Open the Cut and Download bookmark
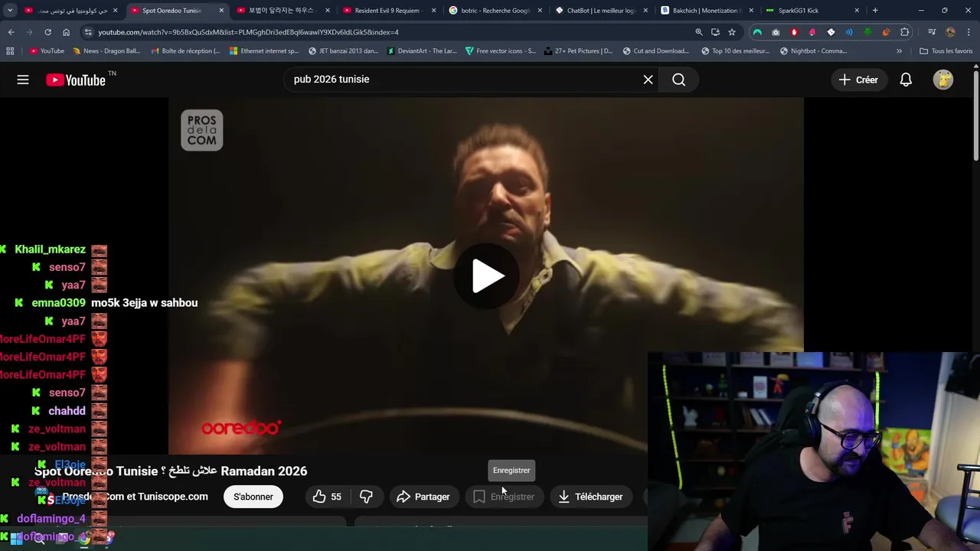 [x=656, y=51]
